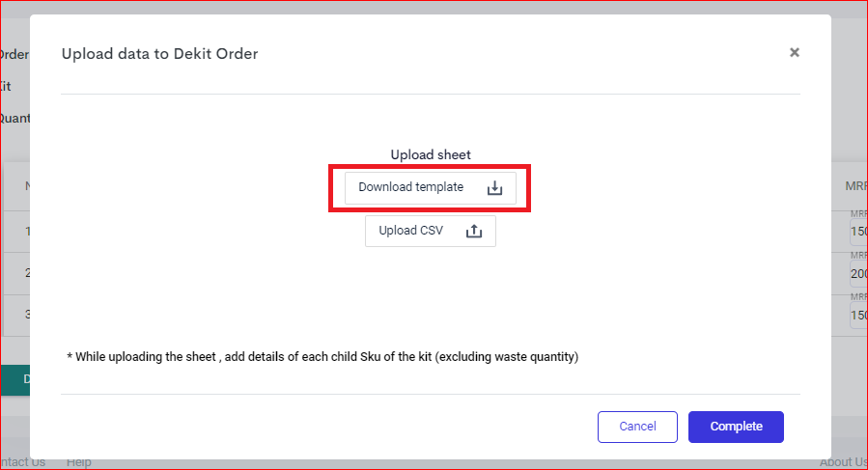Viewport: 868px width, 470px height.
Task: Close the Upload data dialog with X
Action: pyautogui.click(x=795, y=52)
